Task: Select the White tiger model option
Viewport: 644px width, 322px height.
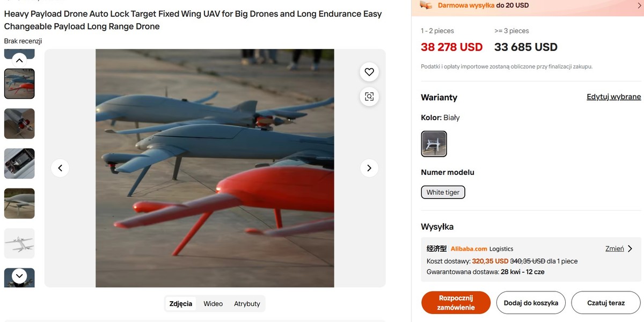Action: click(x=443, y=192)
